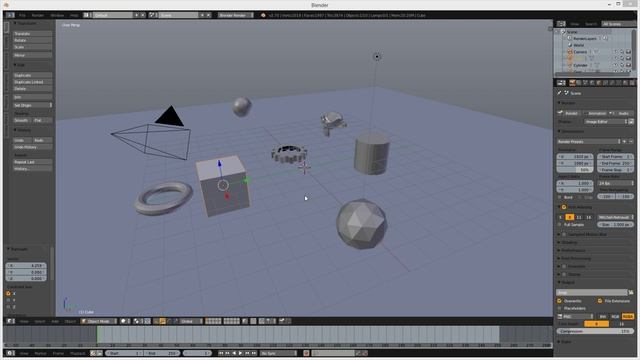Screen dimensions: 640x360
Task: Open the 3D viewport Object menu
Action: [70, 321]
